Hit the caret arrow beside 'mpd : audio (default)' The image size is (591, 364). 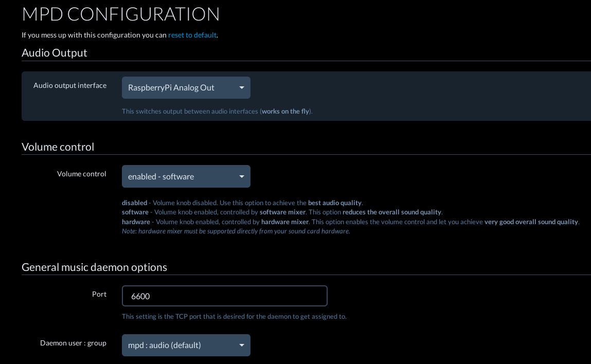242,345
